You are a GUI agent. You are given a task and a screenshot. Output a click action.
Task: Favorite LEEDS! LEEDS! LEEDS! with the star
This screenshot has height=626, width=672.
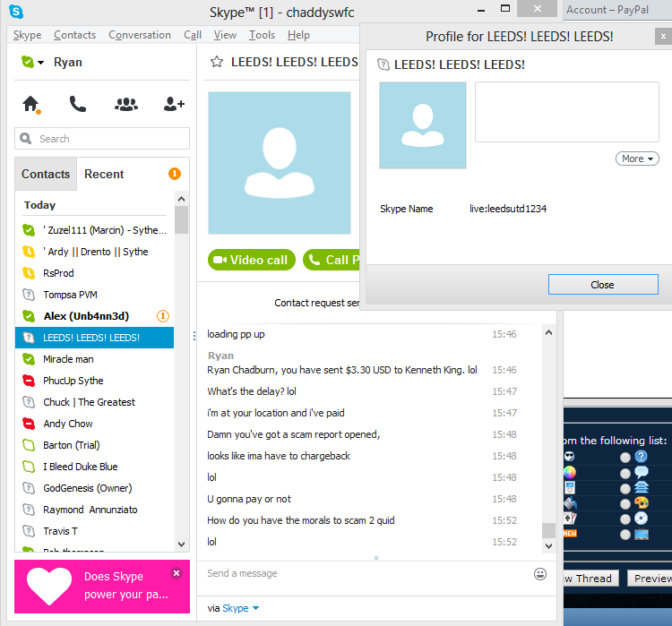pyautogui.click(x=217, y=62)
